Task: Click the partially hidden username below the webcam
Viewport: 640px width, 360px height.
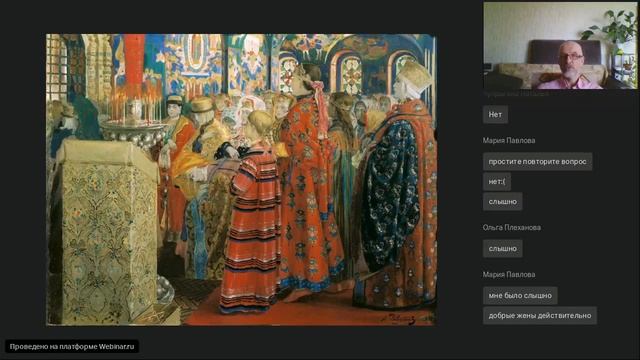Action: click(516, 93)
